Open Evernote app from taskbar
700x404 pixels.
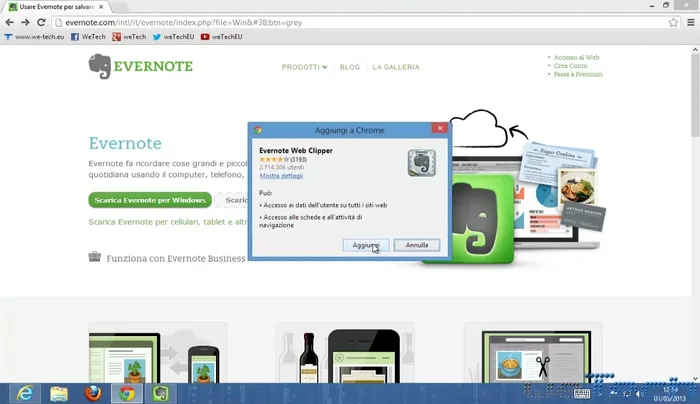click(x=161, y=393)
